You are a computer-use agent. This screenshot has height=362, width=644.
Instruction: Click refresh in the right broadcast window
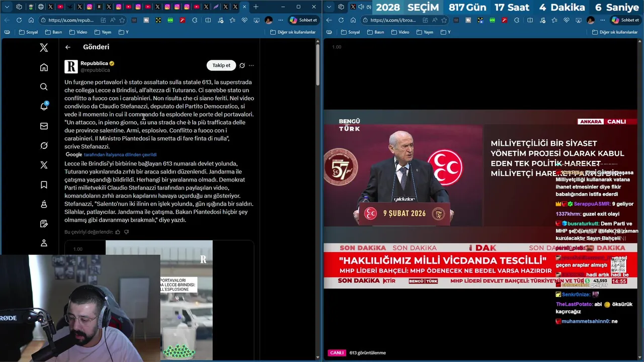(x=341, y=20)
